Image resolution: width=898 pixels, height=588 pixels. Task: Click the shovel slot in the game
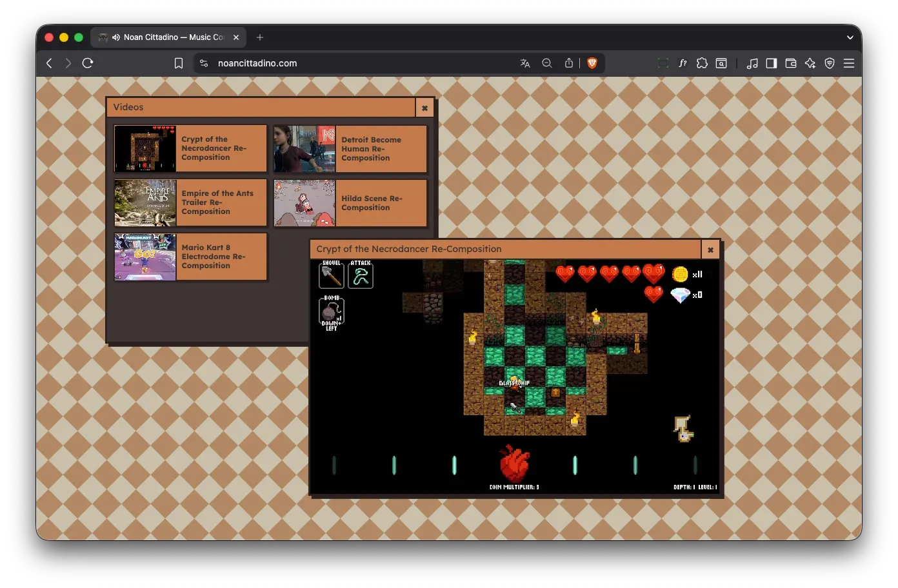click(x=332, y=275)
